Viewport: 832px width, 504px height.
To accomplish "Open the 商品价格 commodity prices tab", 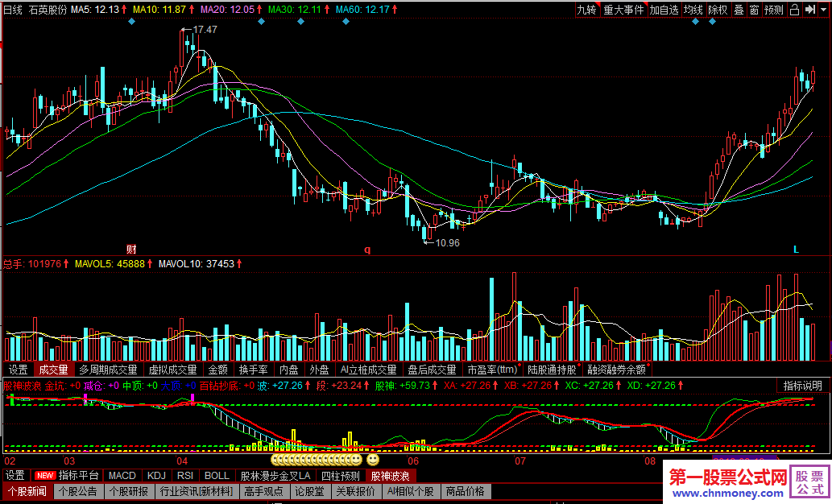I will point(466,491).
